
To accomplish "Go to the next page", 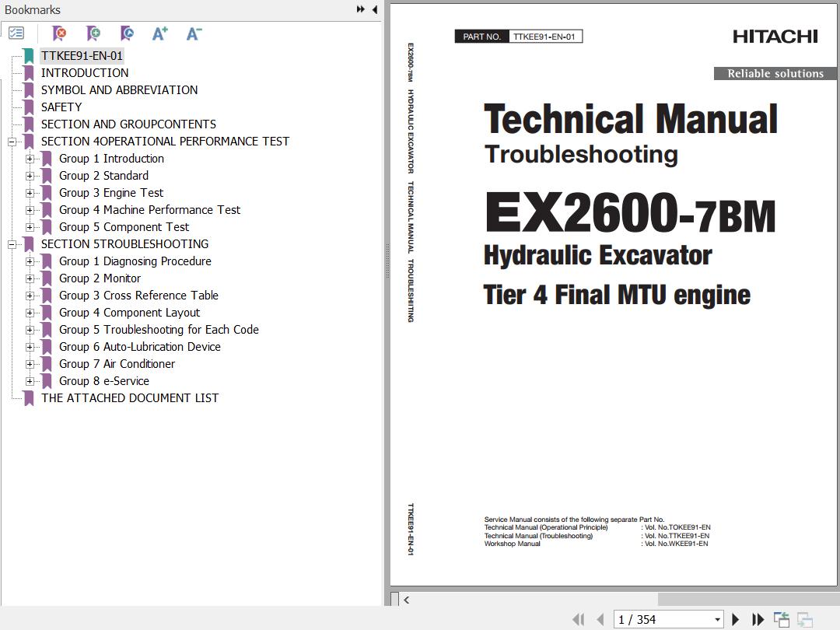I will click(x=736, y=620).
